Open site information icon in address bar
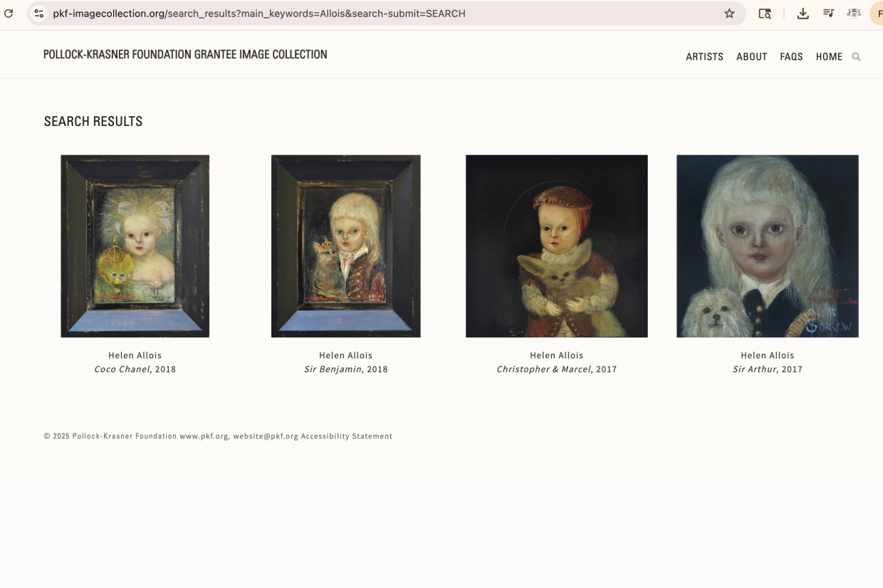The height and width of the screenshot is (588, 883). 39,14
